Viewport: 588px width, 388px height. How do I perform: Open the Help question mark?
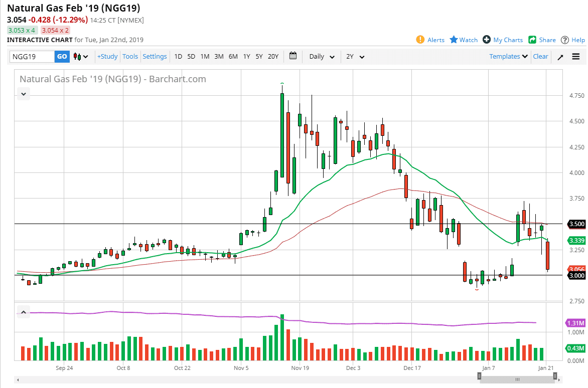tap(565, 40)
